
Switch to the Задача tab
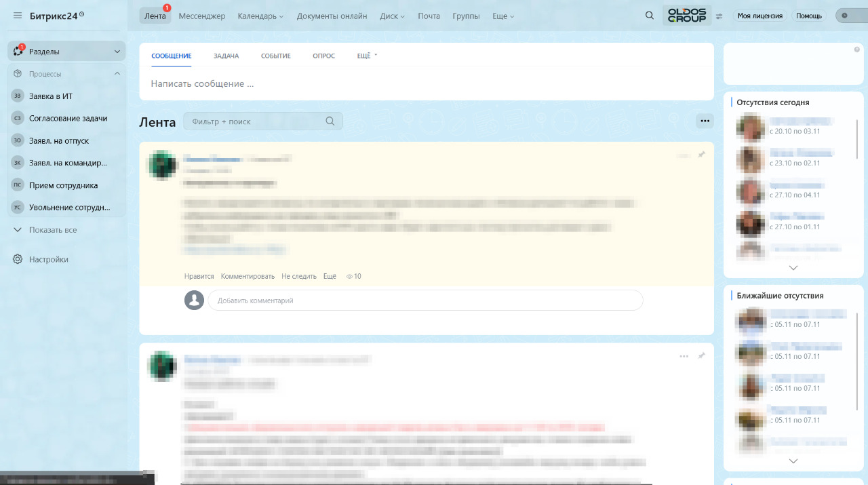tap(226, 56)
